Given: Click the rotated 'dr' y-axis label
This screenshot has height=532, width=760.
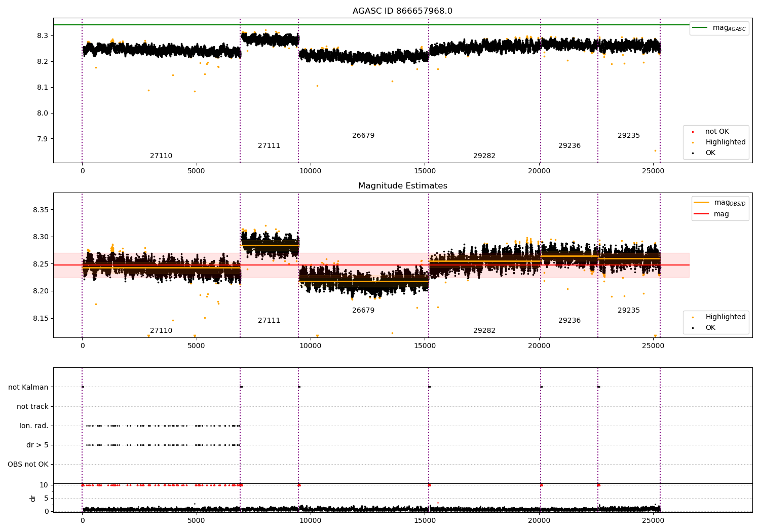Looking at the screenshot, I should 33,498.
